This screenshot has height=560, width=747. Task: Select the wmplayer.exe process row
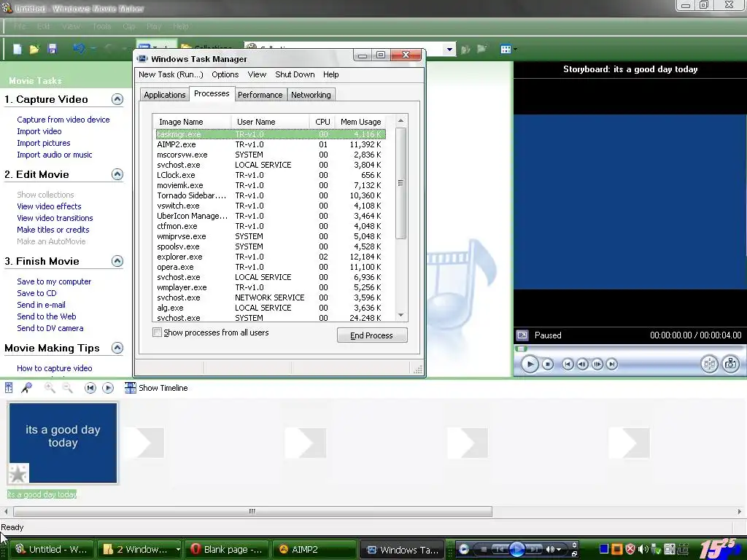(270, 287)
